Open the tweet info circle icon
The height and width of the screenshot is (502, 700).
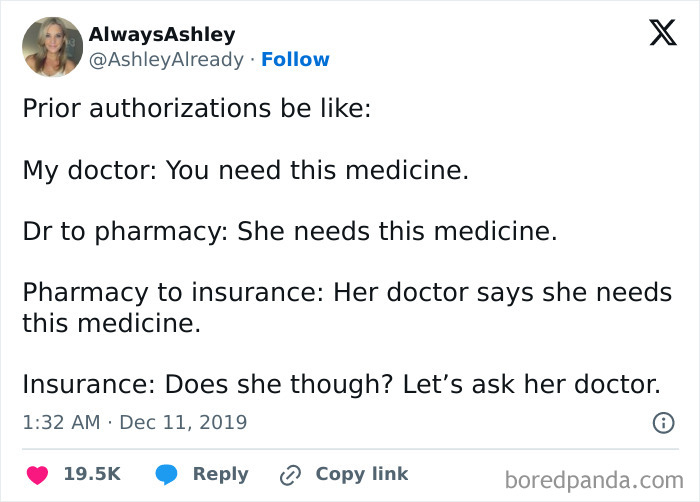(663, 423)
